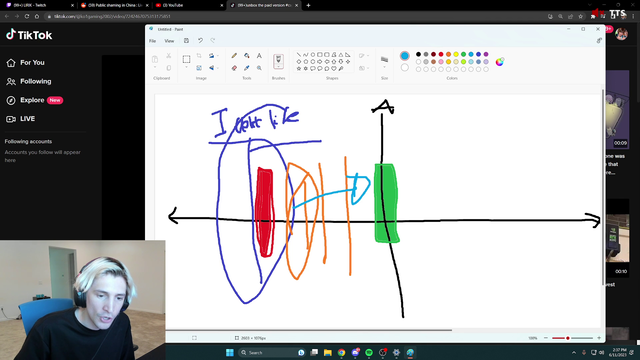
Task: Pick the yellow color swatch
Action: coord(456,54)
